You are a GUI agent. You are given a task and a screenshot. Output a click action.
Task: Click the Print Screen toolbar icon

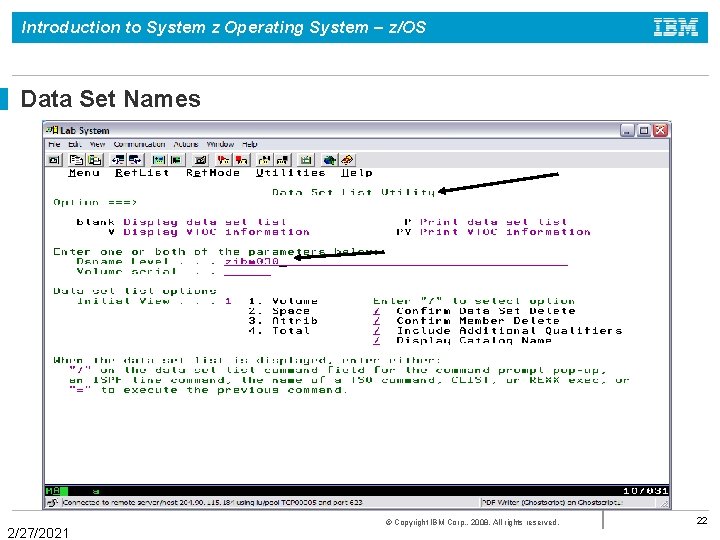click(54, 160)
